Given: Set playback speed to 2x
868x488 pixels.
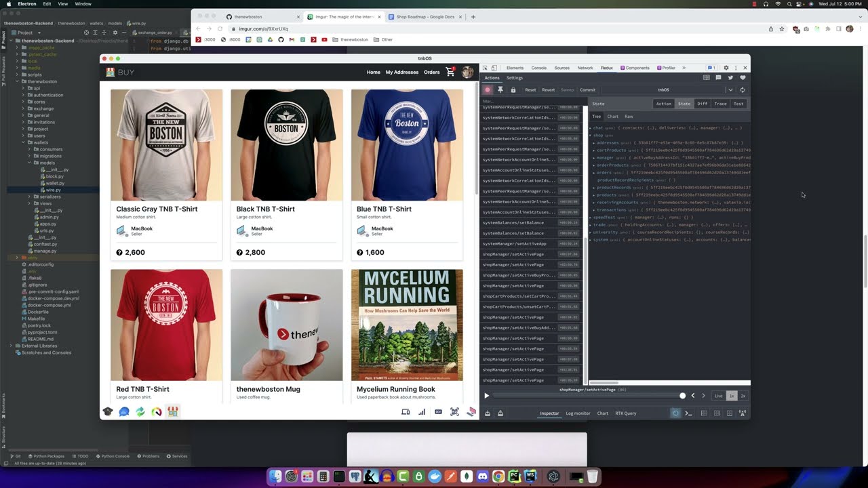Looking at the screenshot, I should (x=743, y=396).
